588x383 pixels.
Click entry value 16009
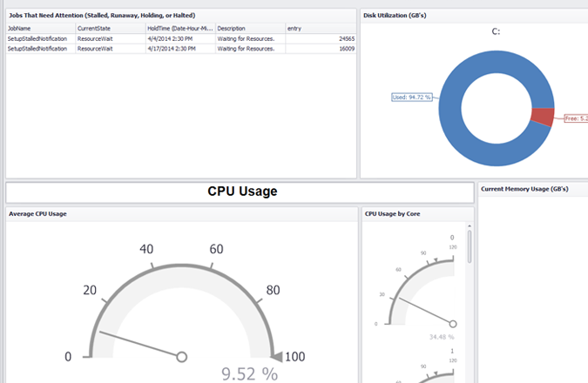coord(347,49)
